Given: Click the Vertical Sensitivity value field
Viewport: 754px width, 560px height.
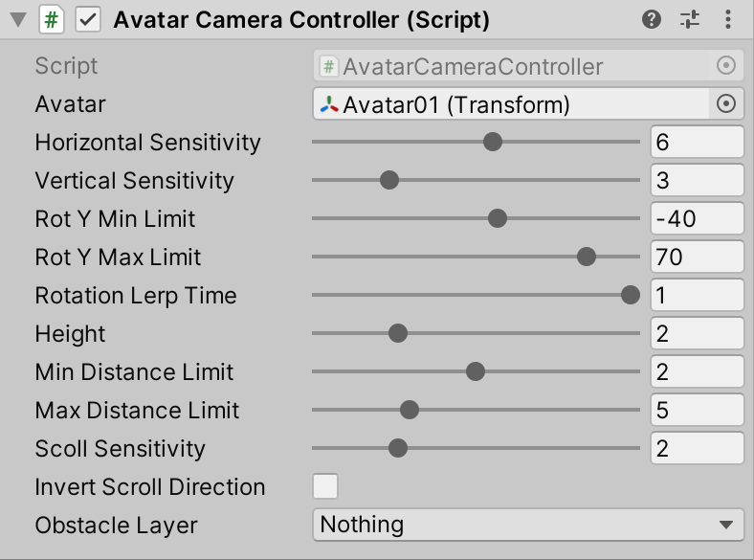Looking at the screenshot, I should click(x=697, y=180).
